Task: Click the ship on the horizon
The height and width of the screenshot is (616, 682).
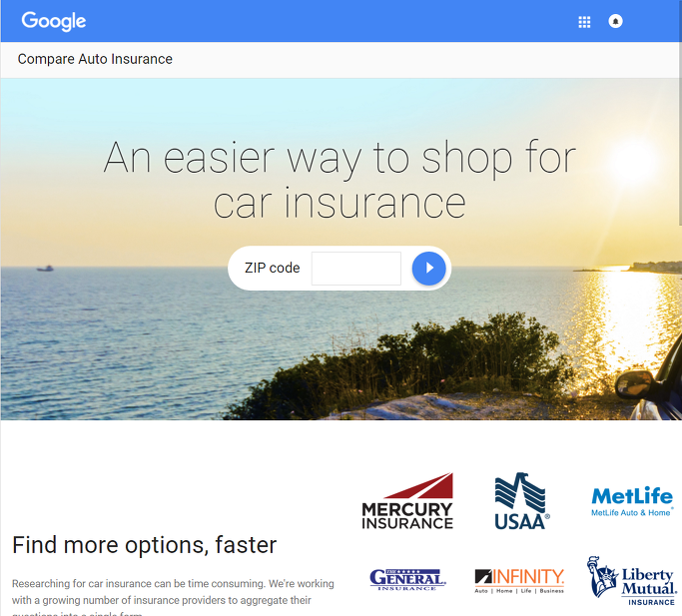Action: coord(45,269)
